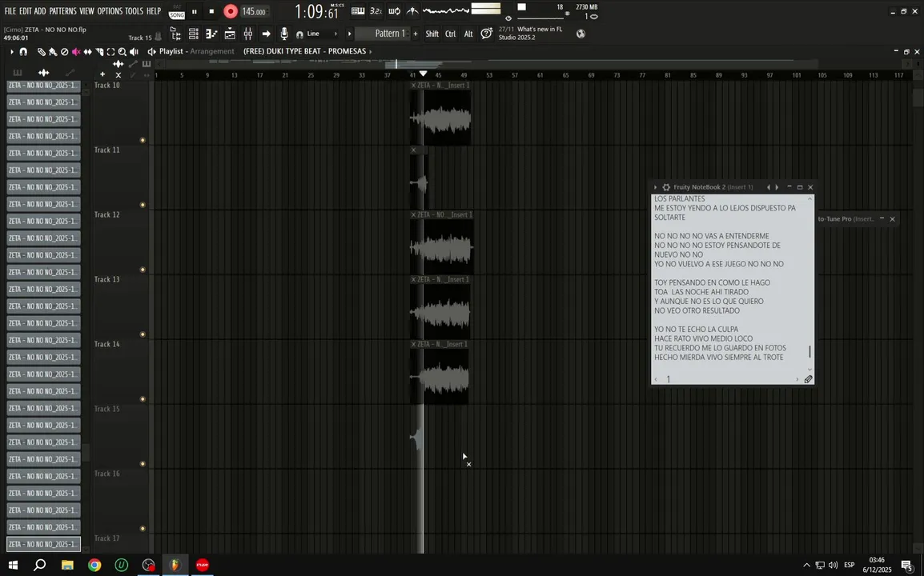
Task: Open the What's new in FL Studio 2025.2 news
Action: (530, 34)
